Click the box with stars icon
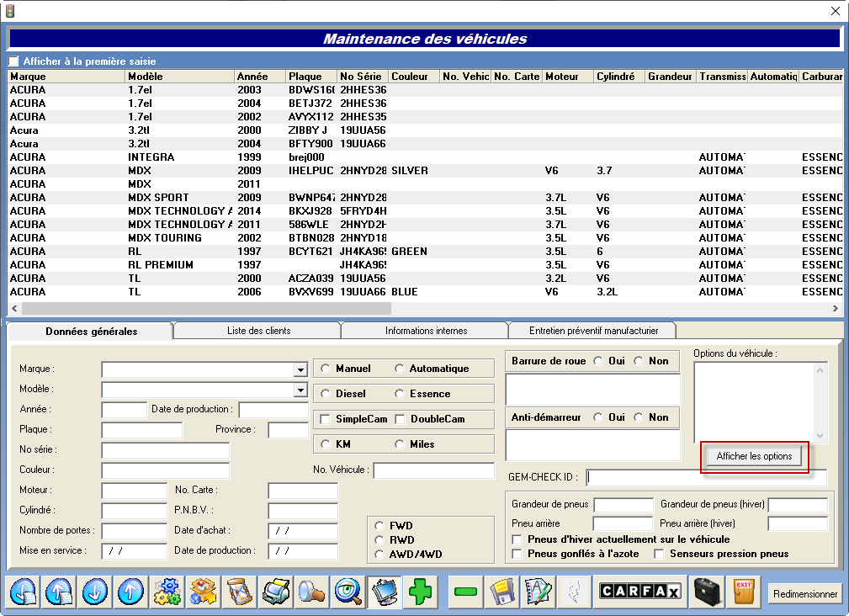 [x=203, y=592]
